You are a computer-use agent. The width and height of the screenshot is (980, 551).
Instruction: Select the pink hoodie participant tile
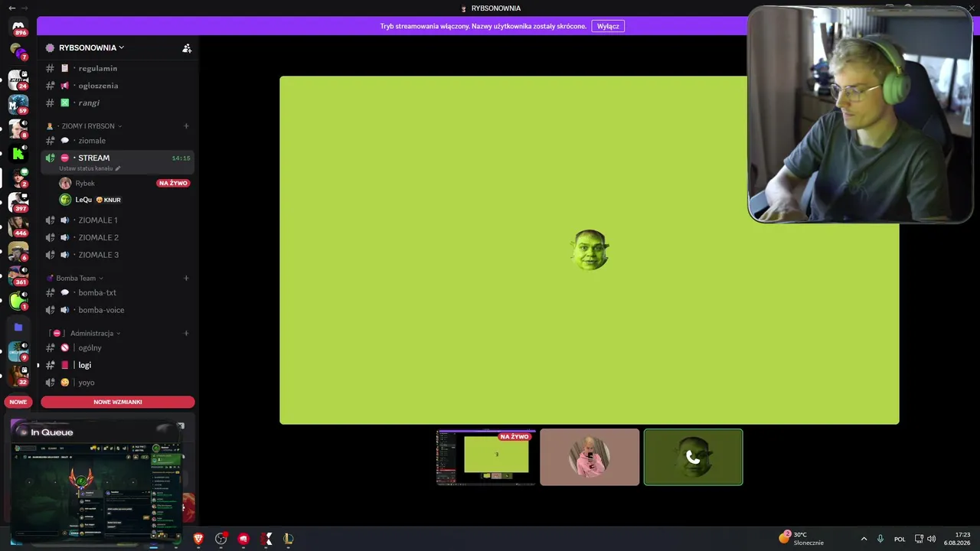590,457
